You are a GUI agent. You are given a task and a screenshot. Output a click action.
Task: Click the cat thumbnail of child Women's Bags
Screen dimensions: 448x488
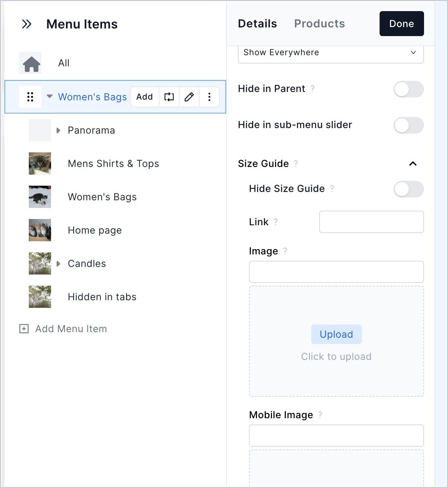pyautogui.click(x=40, y=197)
